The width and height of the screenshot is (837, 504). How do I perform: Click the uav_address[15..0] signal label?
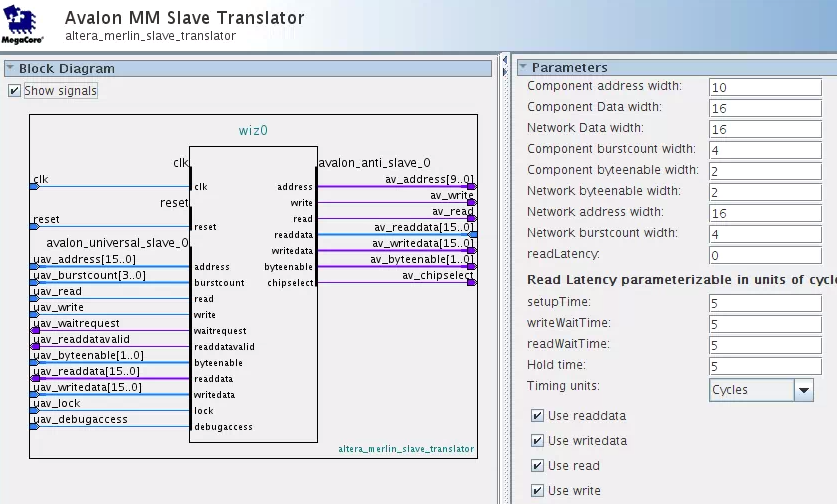[x=84, y=259]
